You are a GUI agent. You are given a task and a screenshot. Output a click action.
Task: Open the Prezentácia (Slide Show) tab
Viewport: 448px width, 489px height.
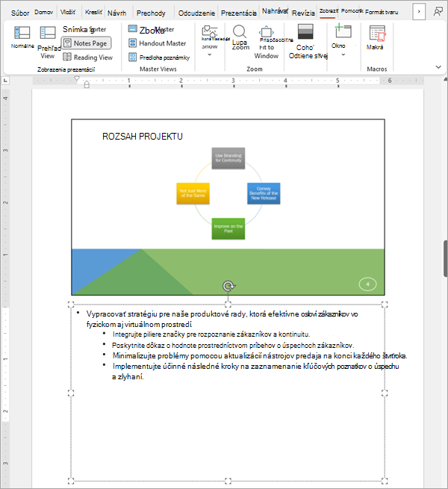239,13
